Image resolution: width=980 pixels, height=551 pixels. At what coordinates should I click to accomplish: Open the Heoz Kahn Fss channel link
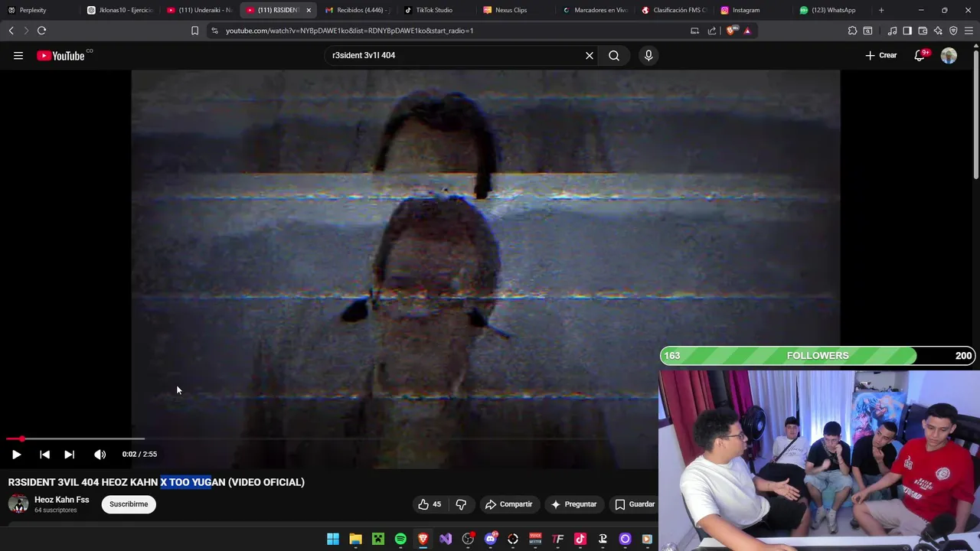[x=61, y=500]
